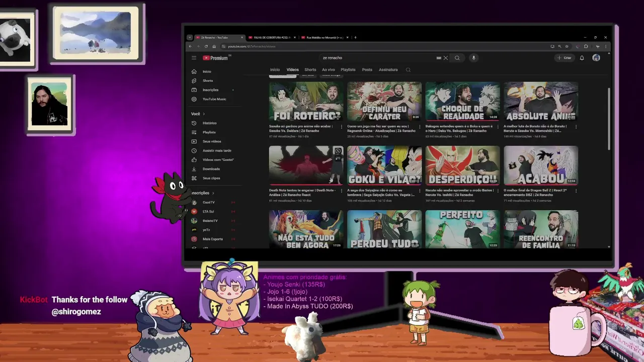Go back in the browser

(190, 46)
